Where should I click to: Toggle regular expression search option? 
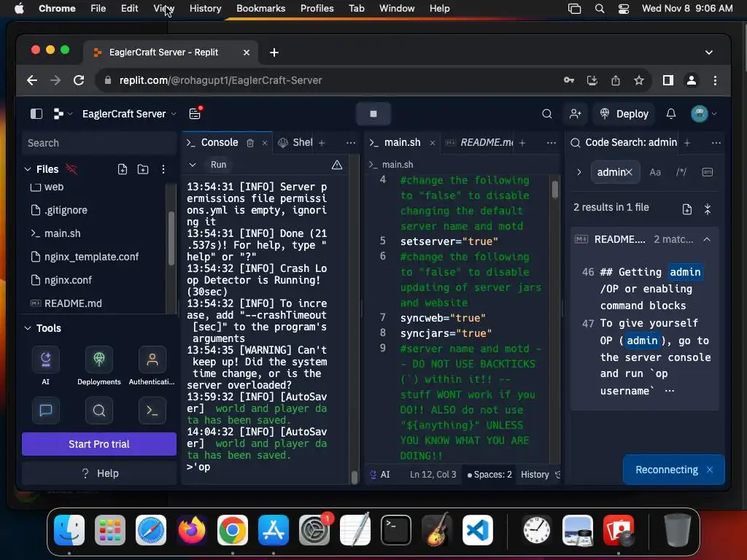(x=681, y=172)
